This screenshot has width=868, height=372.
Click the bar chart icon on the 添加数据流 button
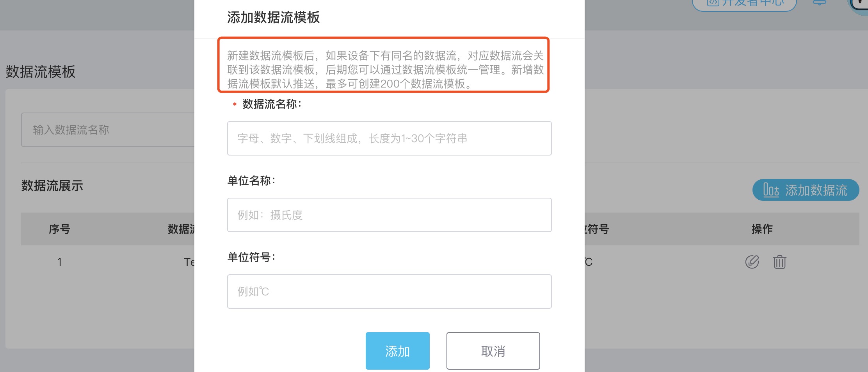click(x=771, y=190)
